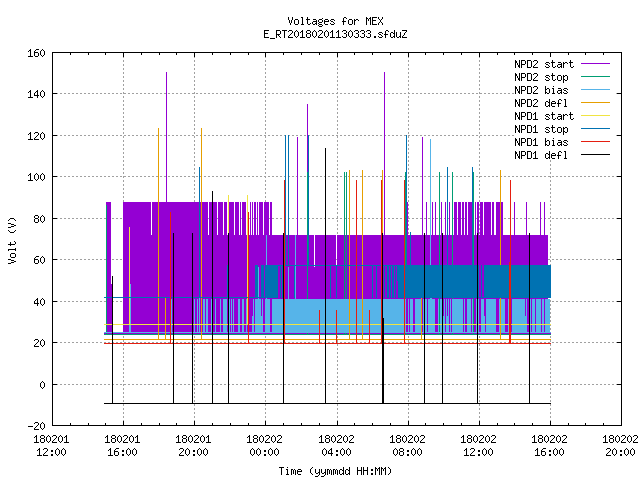Click the 'Volt (V)' y-axis label

coord(13,240)
